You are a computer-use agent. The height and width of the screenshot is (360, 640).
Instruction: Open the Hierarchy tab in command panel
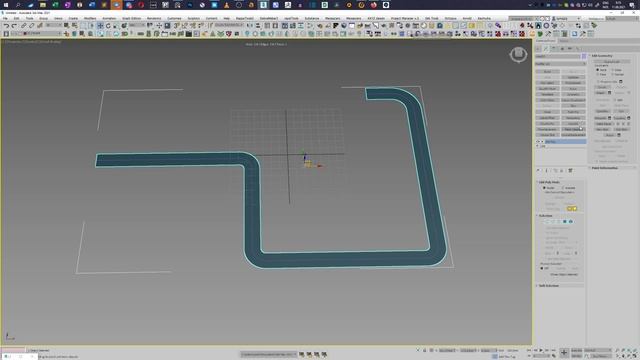tap(554, 49)
